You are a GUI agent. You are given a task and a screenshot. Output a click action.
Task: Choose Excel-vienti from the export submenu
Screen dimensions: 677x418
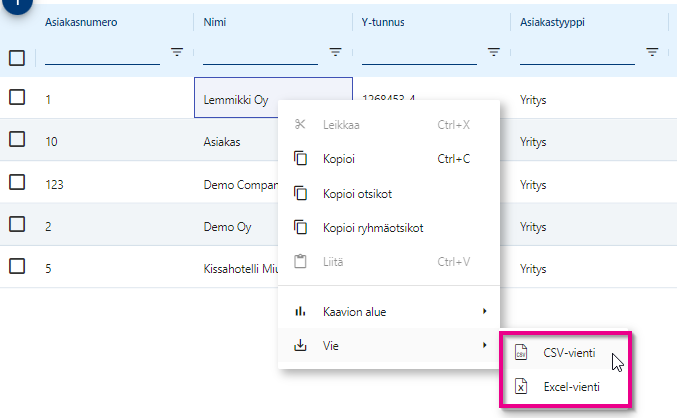click(571, 386)
